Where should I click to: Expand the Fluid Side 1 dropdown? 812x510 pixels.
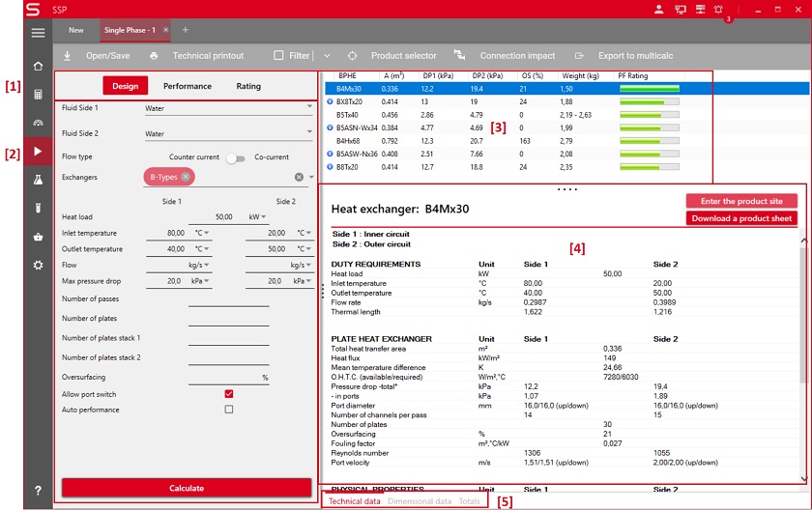pos(308,107)
